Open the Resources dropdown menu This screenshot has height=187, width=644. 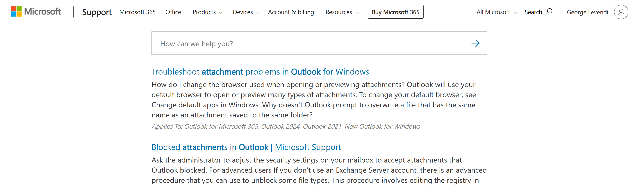[342, 12]
